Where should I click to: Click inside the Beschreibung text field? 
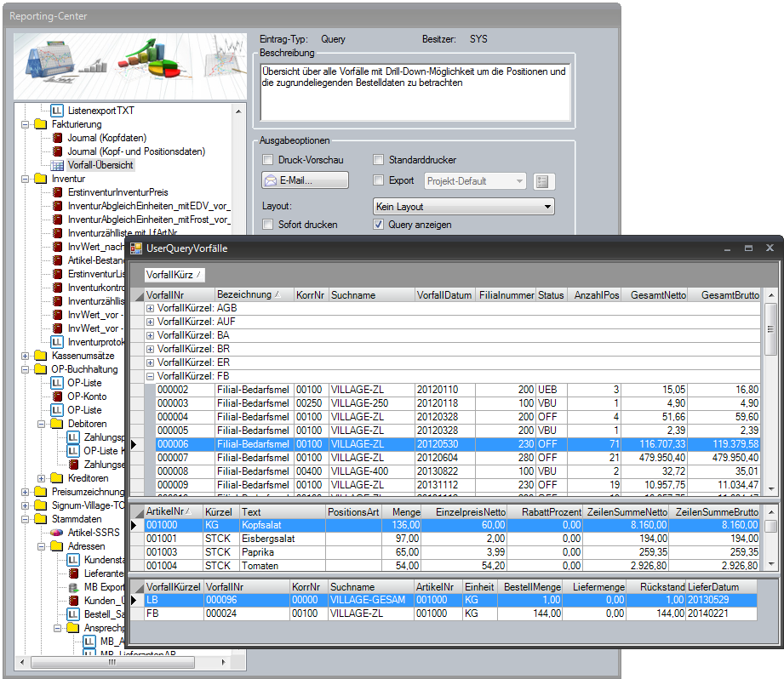click(415, 92)
